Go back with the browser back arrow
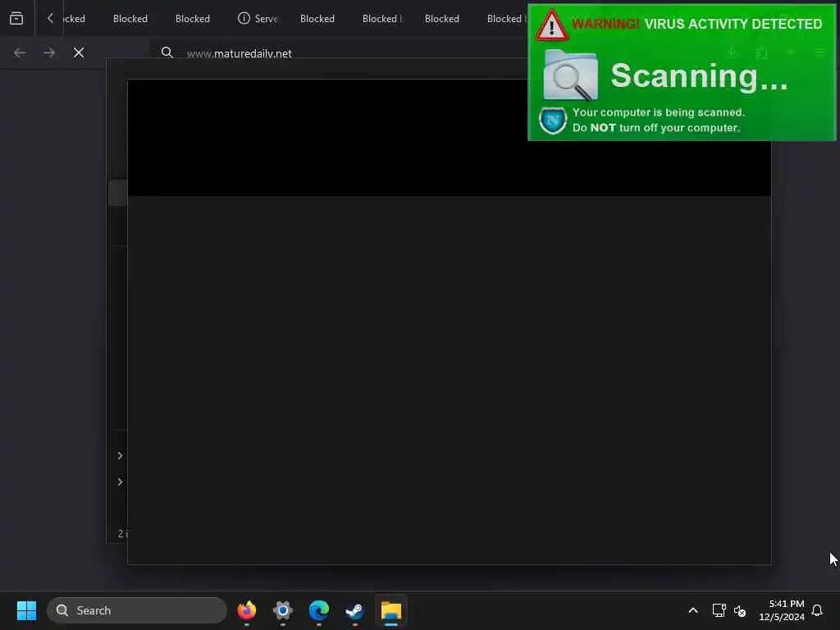The image size is (840, 630). click(x=20, y=52)
